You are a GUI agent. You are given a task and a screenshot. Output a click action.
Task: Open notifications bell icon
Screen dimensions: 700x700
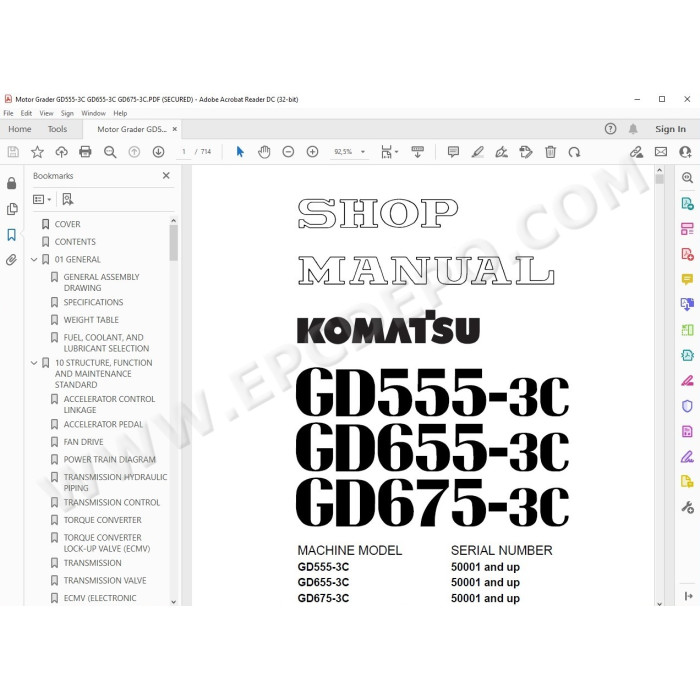[633, 129]
